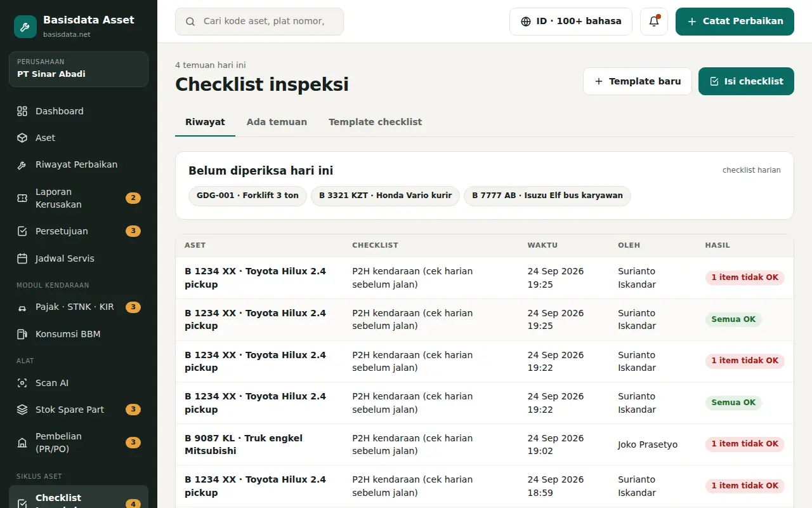The width and height of the screenshot is (812, 508).
Task: Click the Aset box icon
Action: [22, 138]
